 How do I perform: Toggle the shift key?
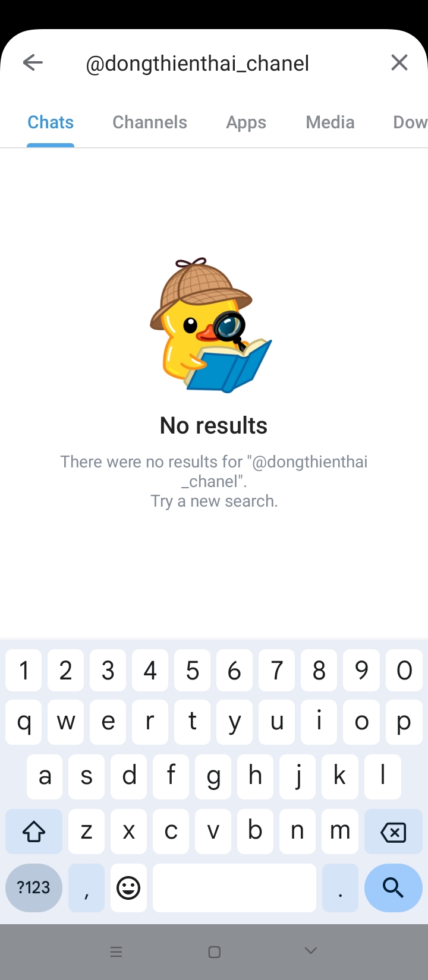[x=34, y=832]
